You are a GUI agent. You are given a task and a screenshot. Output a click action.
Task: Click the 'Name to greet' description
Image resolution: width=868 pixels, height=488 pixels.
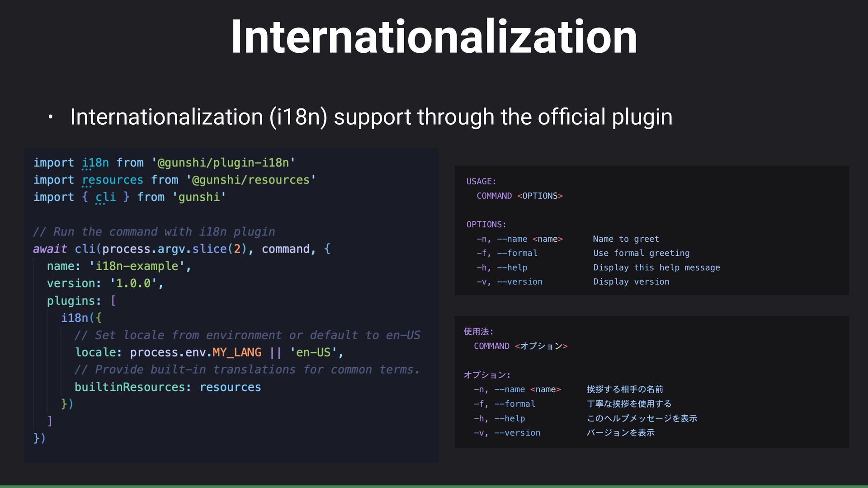click(x=626, y=239)
